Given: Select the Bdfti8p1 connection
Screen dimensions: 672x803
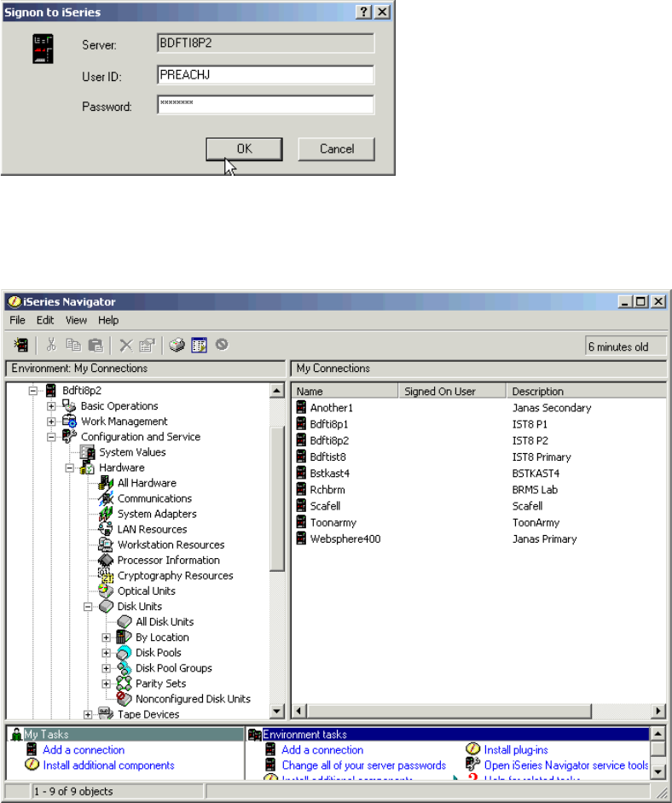Looking at the screenshot, I should (x=328, y=424).
